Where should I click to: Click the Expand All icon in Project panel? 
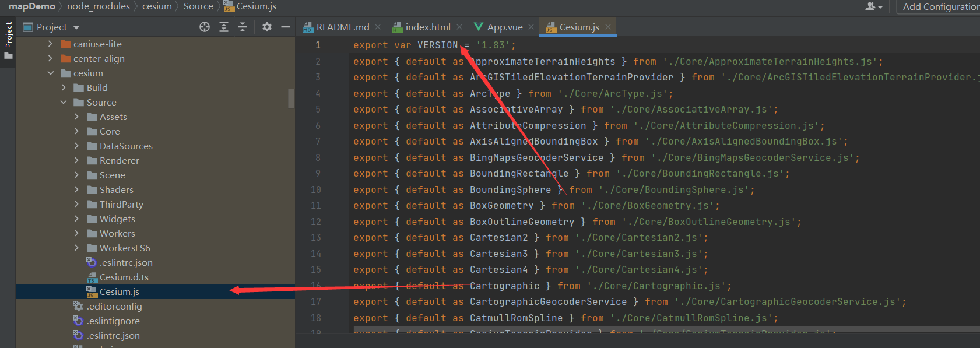click(x=224, y=27)
